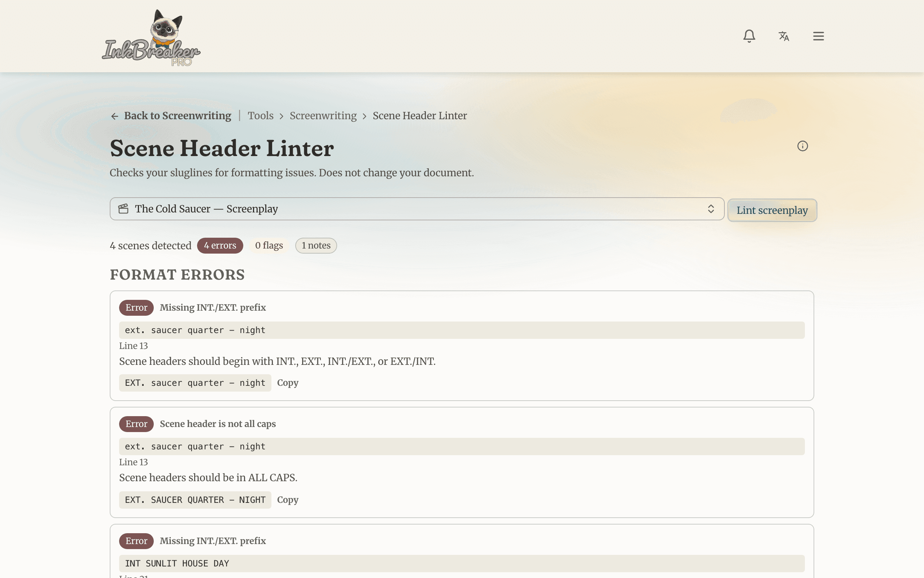Expand the screenplay selector chevrons
The height and width of the screenshot is (578, 924).
[711, 209]
